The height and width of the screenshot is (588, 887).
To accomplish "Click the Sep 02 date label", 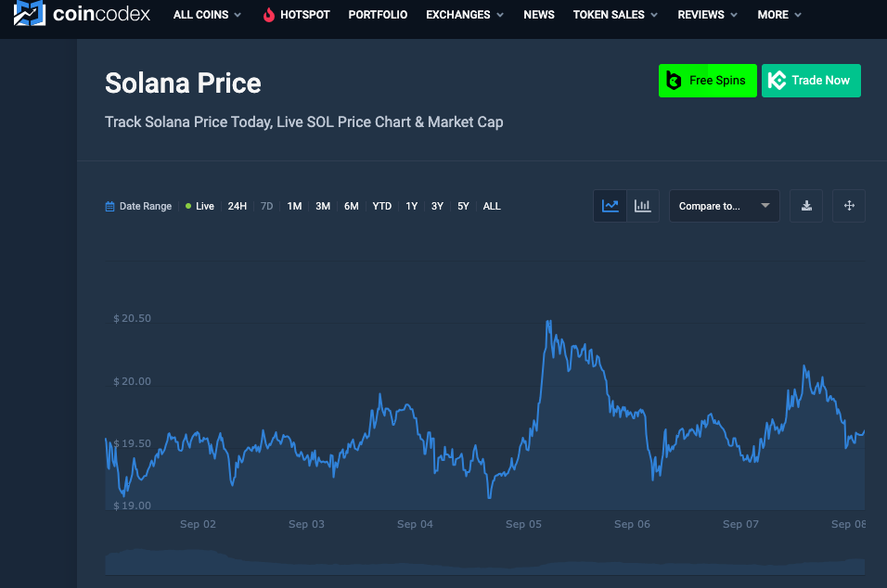I will (198, 524).
